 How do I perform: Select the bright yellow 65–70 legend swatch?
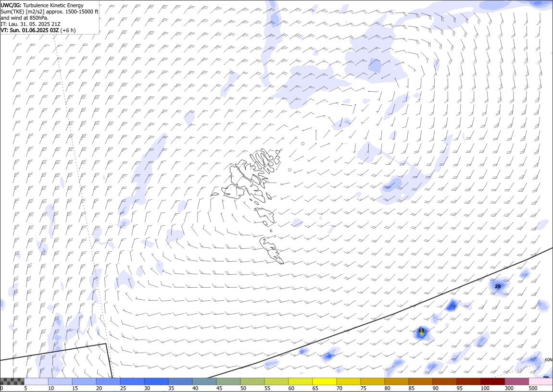325,381
